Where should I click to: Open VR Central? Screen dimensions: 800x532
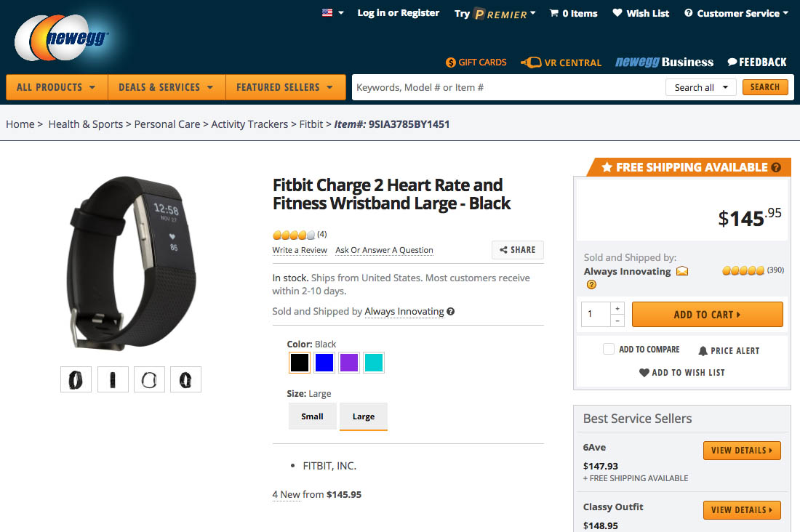(x=561, y=63)
